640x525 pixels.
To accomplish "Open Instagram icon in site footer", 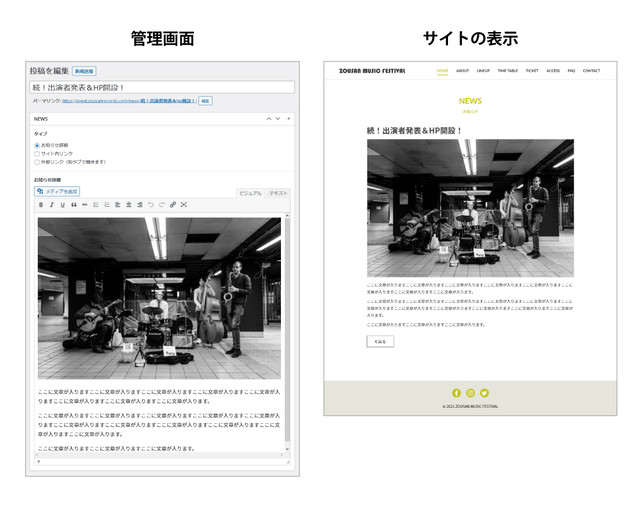I will point(470,393).
